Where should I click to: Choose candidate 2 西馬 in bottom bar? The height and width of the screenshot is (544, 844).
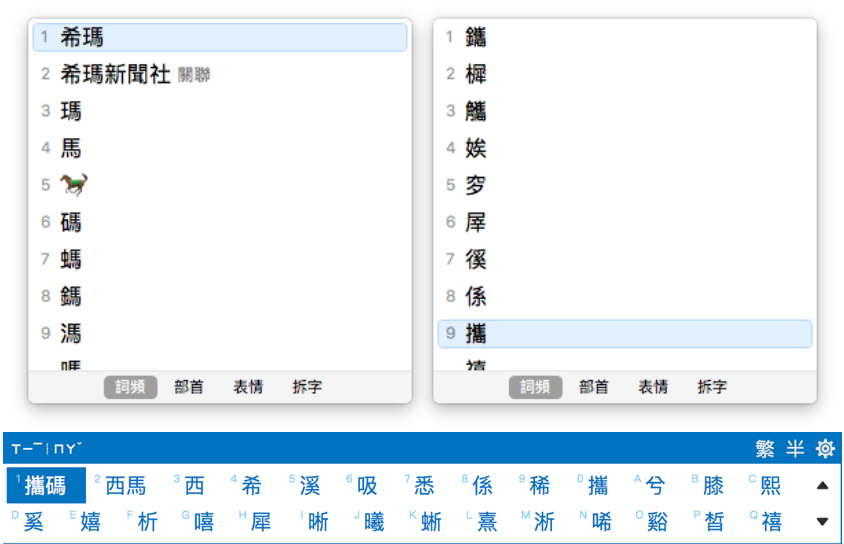121,485
